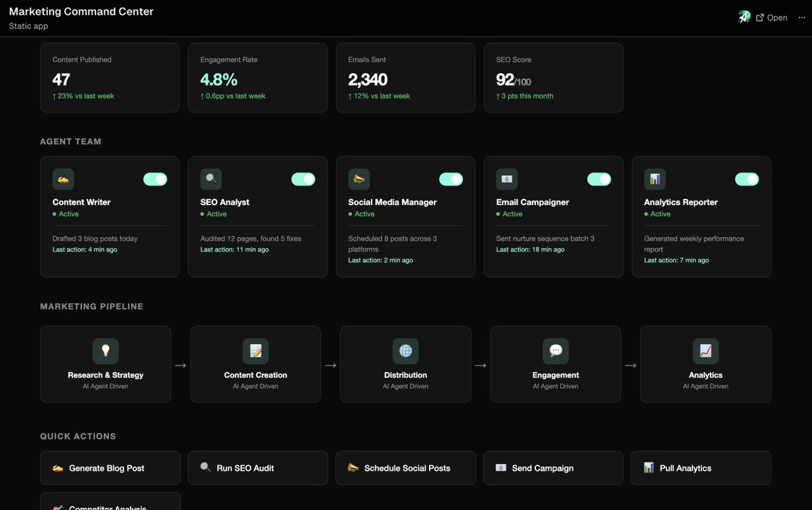
Task: Select the Research & Strategy pipeline stage
Action: 106,364
